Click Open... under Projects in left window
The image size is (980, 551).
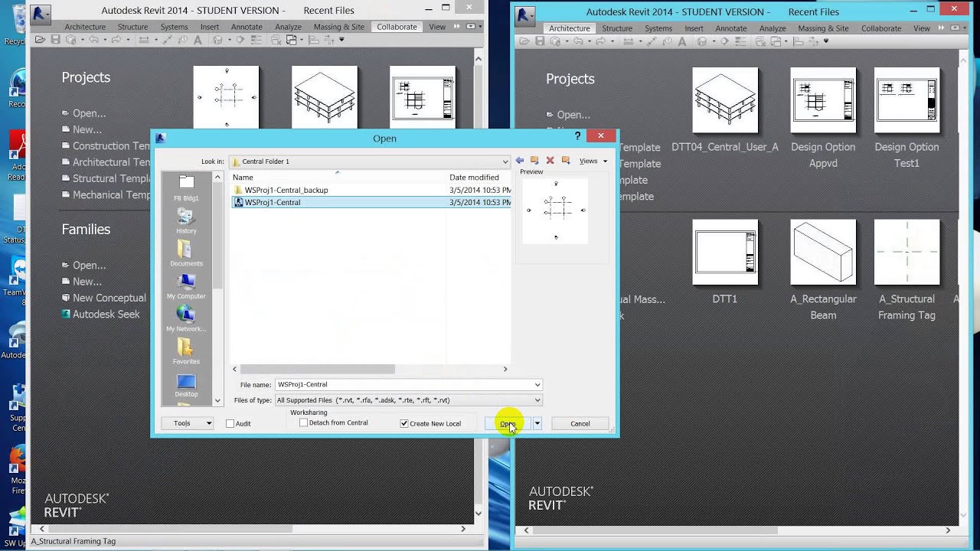[89, 113]
